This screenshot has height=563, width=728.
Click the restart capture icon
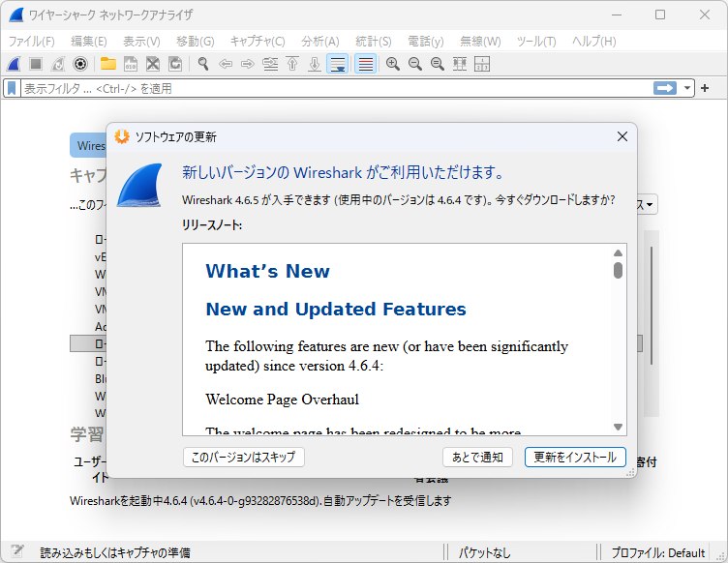(58, 64)
